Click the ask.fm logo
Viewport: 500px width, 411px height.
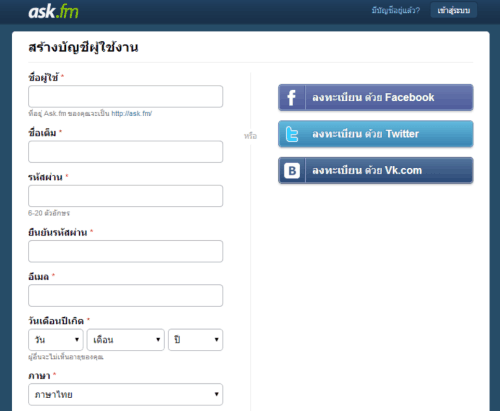click(53, 12)
